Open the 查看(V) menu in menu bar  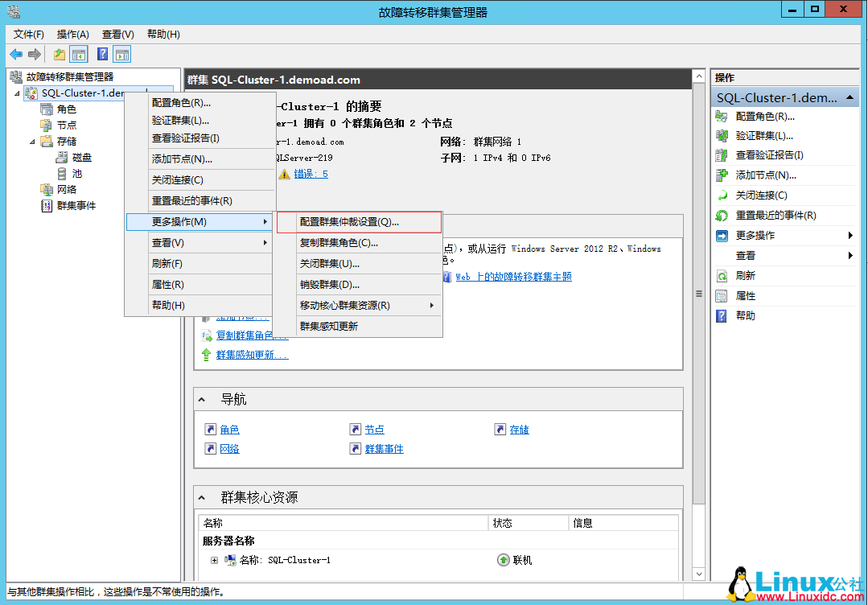118,35
